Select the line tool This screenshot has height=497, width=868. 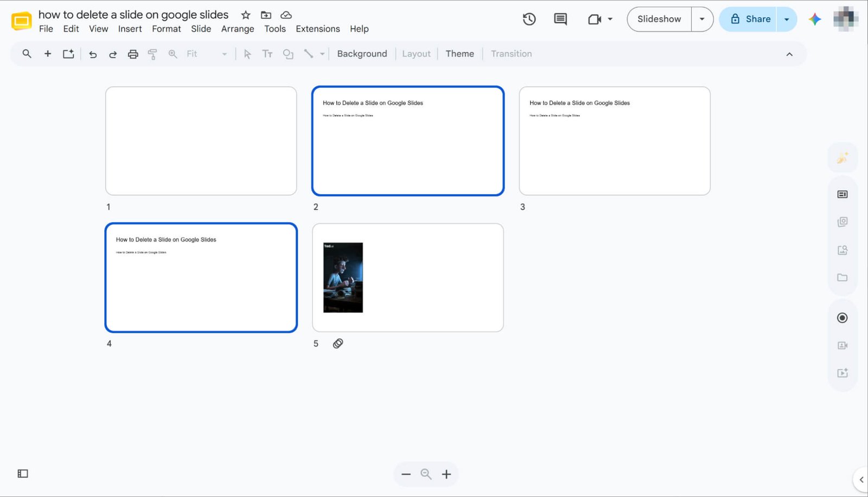(309, 54)
